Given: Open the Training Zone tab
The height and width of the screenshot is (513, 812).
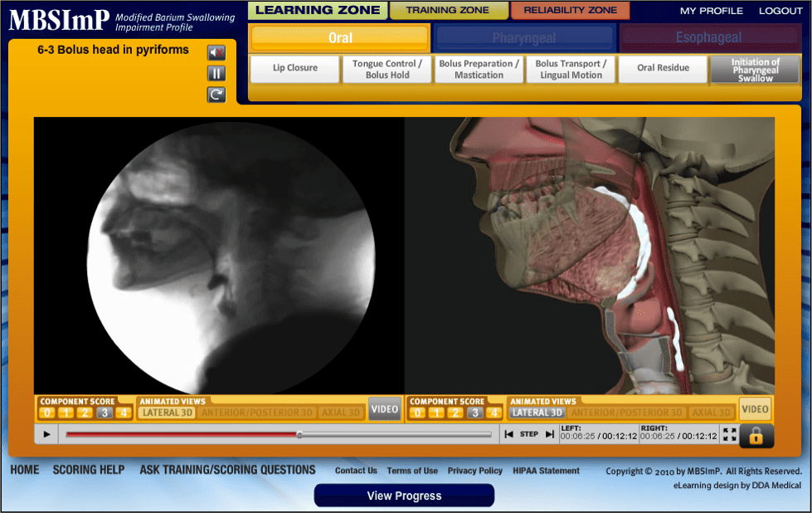Looking at the screenshot, I should tap(449, 11).
